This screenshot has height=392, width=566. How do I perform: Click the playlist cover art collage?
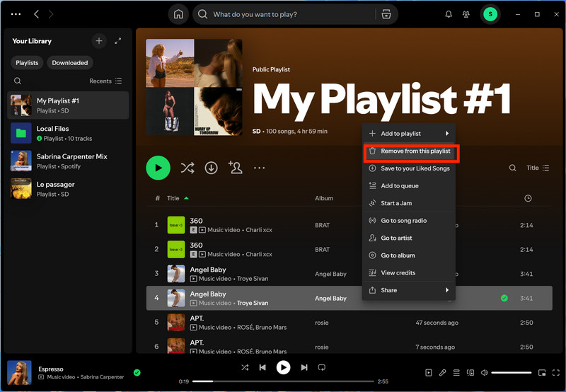(194, 87)
